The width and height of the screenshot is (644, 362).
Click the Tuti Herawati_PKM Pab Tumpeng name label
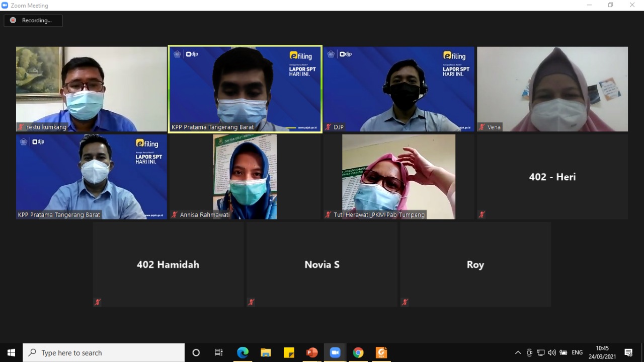pyautogui.click(x=379, y=215)
